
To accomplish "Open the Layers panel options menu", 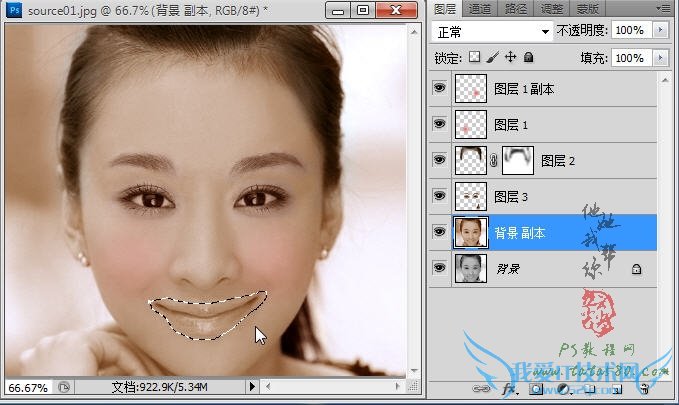I will click(x=663, y=8).
